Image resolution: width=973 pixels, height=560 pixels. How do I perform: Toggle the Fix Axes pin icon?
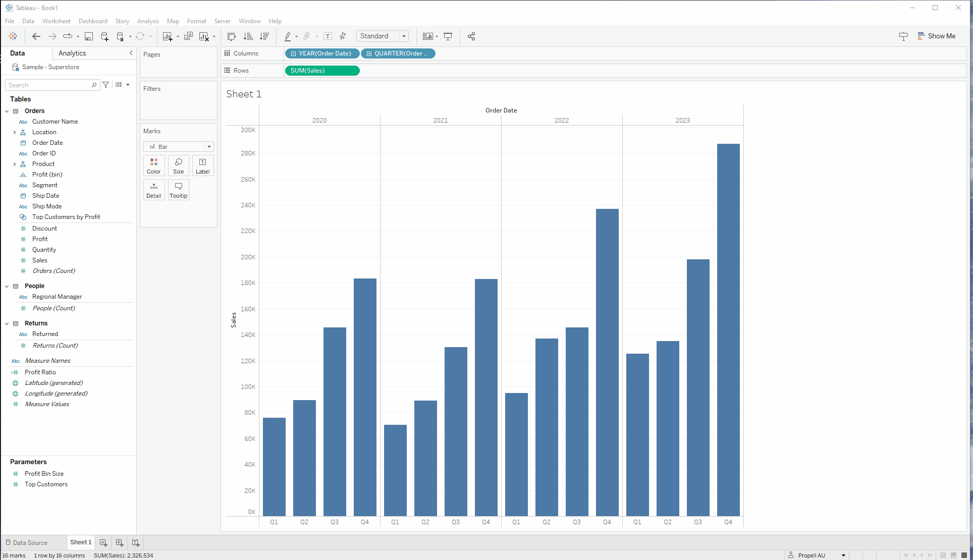[x=343, y=36]
